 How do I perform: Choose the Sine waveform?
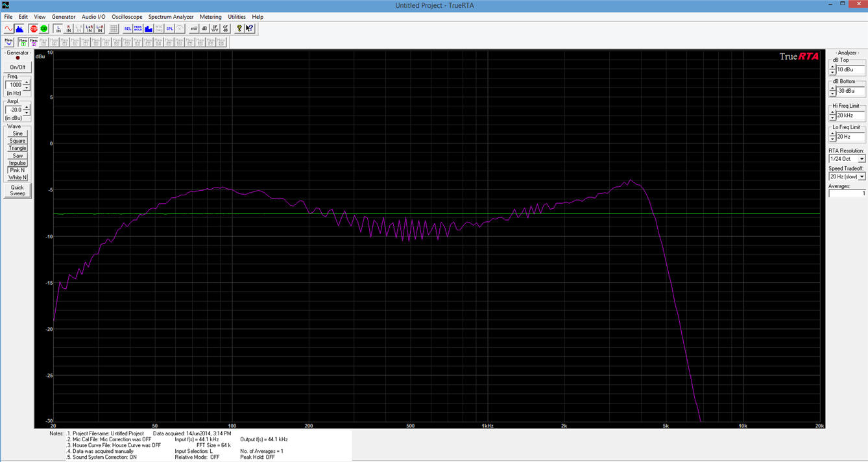point(18,134)
